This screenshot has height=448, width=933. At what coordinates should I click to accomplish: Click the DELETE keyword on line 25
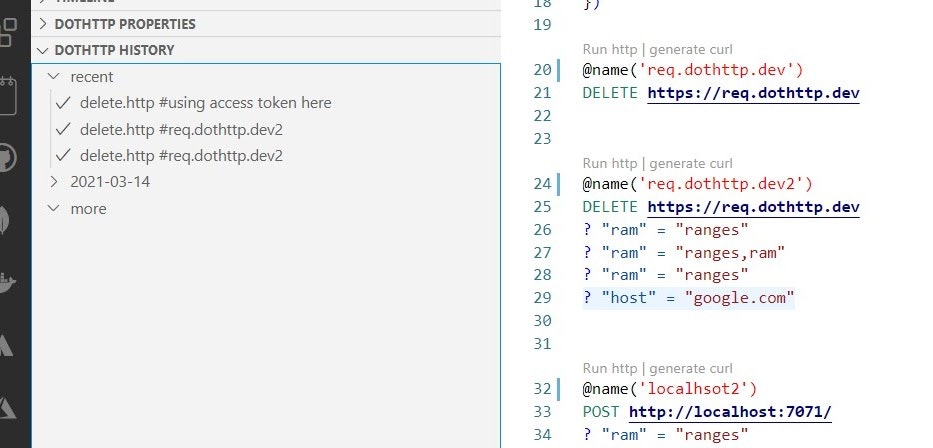tap(610, 206)
